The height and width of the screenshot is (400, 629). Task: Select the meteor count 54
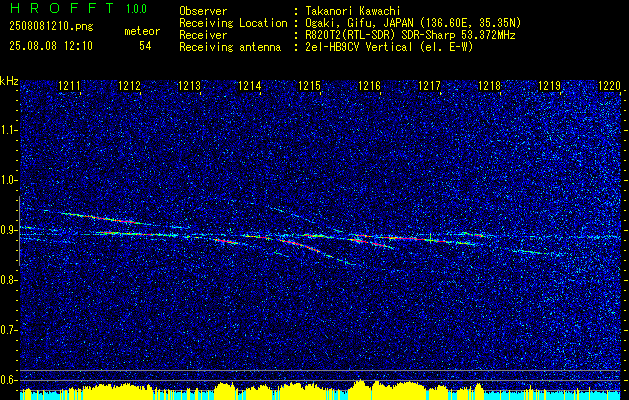[x=145, y=46]
